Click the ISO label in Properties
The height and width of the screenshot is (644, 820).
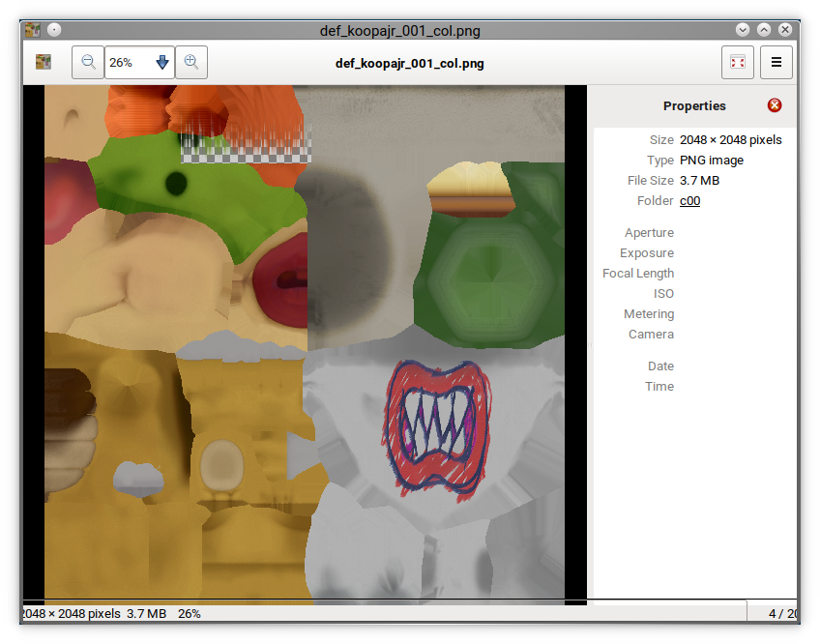(x=663, y=294)
